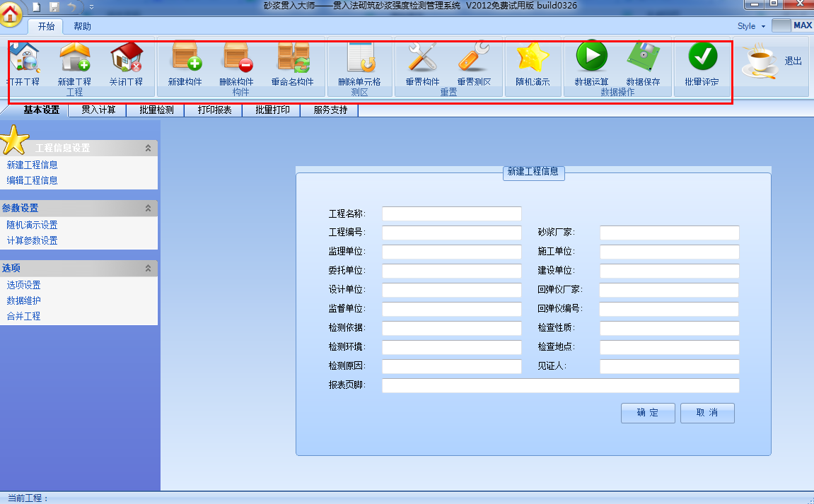Switch to 贯入计算 tab
The height and width of the screenshot is (504, 814).
coord(98,110)
